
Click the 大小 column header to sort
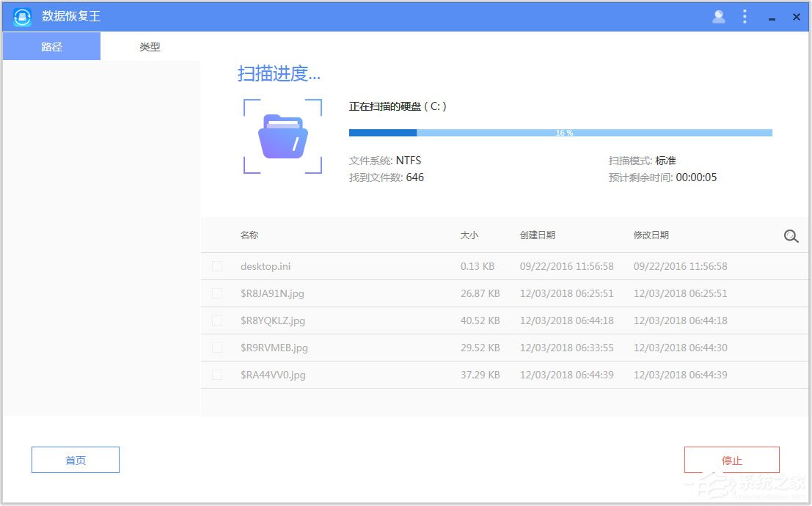[x=469, y=235]
